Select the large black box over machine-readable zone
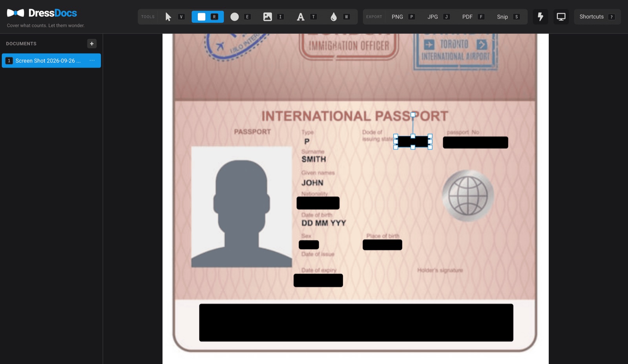 pyautogui.click(x=356, y=322)
